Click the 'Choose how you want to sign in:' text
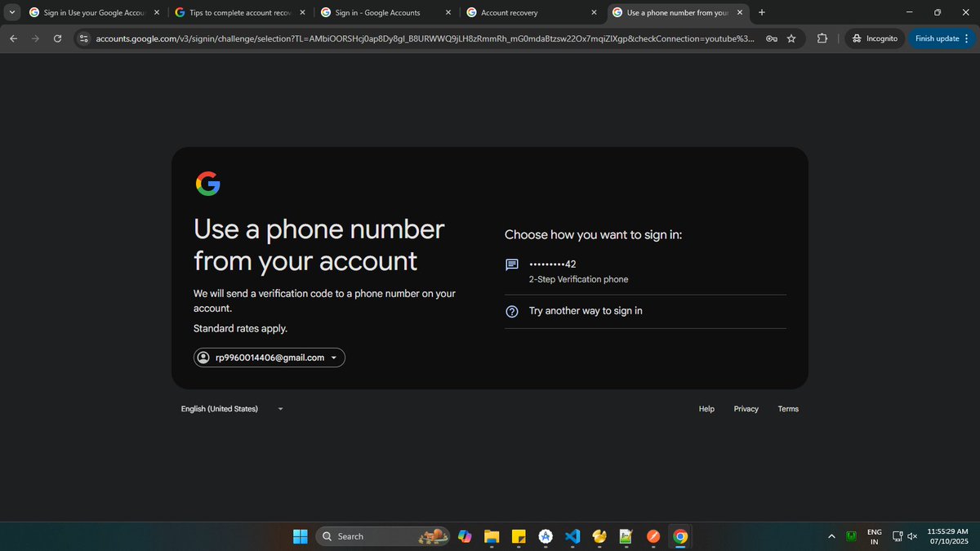 593,234
